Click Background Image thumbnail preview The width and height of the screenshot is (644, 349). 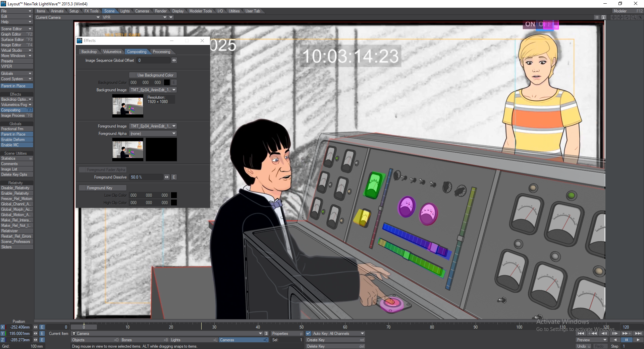click(128, 106)
